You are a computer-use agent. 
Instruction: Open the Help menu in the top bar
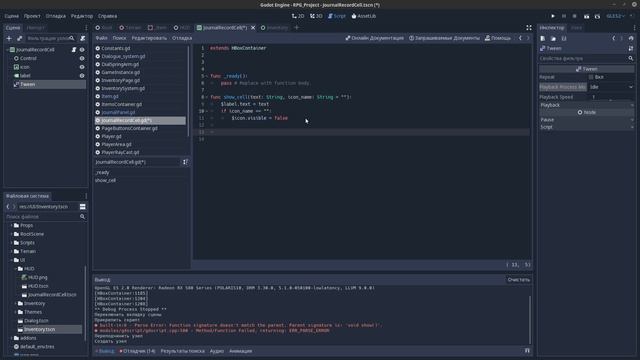click(x=107, y=16)
